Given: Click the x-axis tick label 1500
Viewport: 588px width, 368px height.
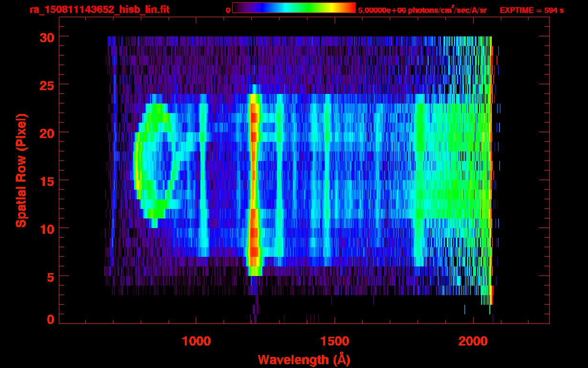Looking at the screenshot, I should [x=335, y=341].
